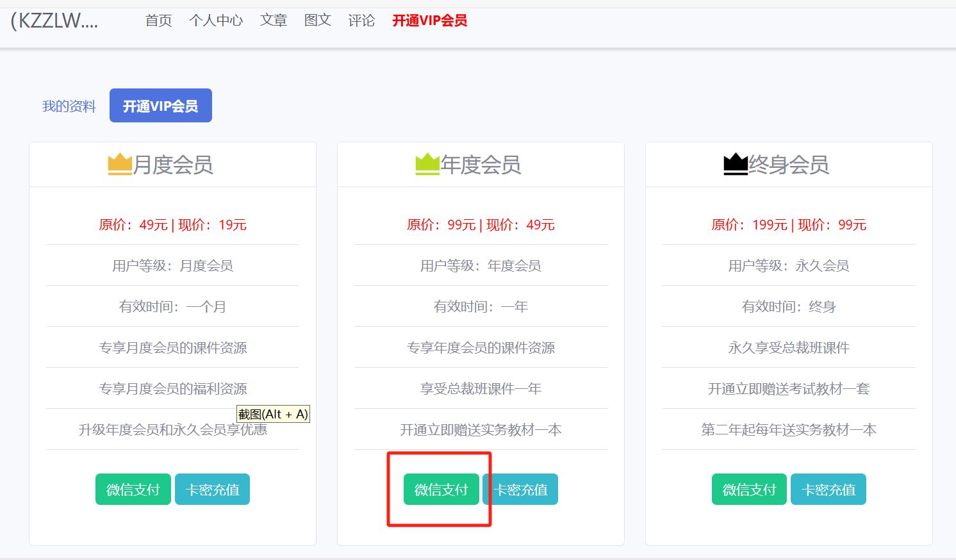This screenshot has height=560, width=956.
Task: Select the blue 开通VIP会员 tab
Action: (x=161, y=106)
